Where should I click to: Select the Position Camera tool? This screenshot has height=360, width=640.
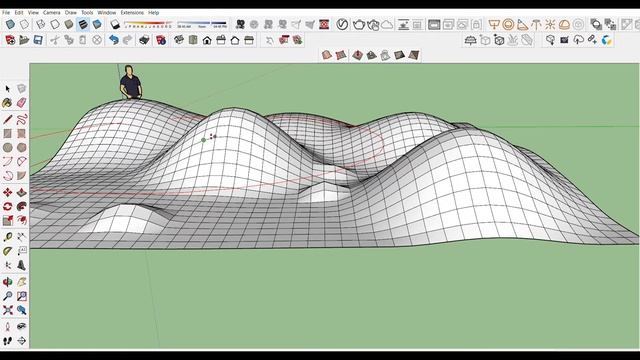7,327
